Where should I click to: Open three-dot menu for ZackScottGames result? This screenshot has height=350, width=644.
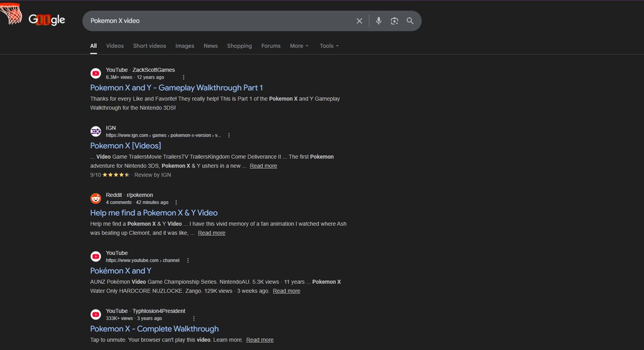coord(184,77)
